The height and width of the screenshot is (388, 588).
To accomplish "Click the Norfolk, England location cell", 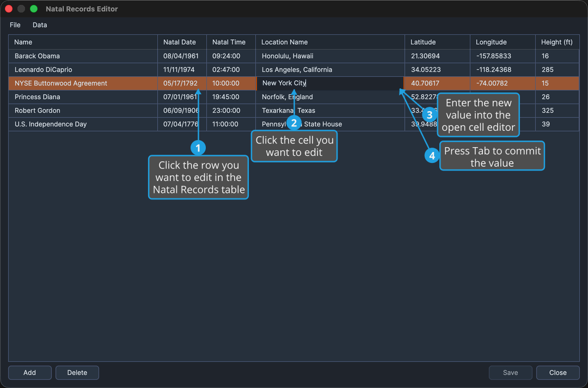I will point(330,97).
